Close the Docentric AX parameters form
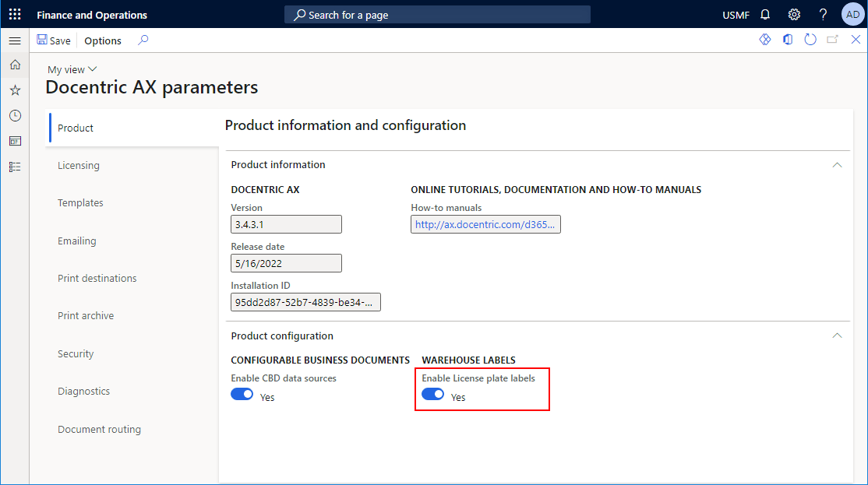 pos(856,40)
